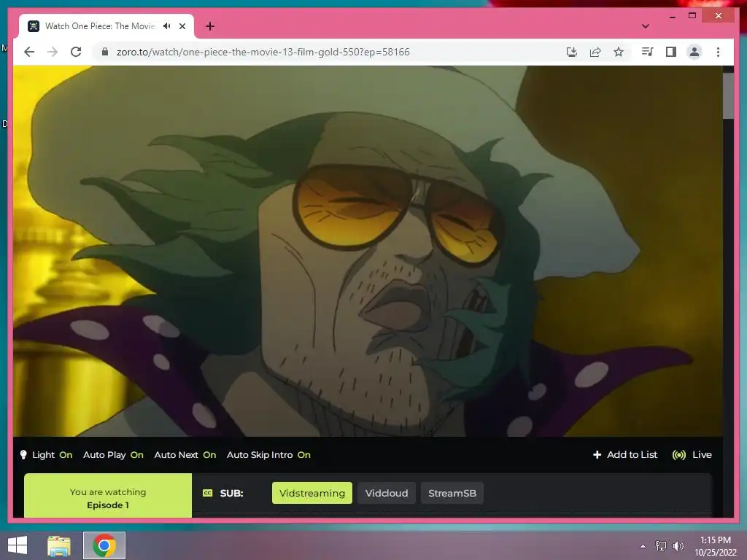
Task: Toggle Auto Skip Intro setting
Action: point(268,455)
